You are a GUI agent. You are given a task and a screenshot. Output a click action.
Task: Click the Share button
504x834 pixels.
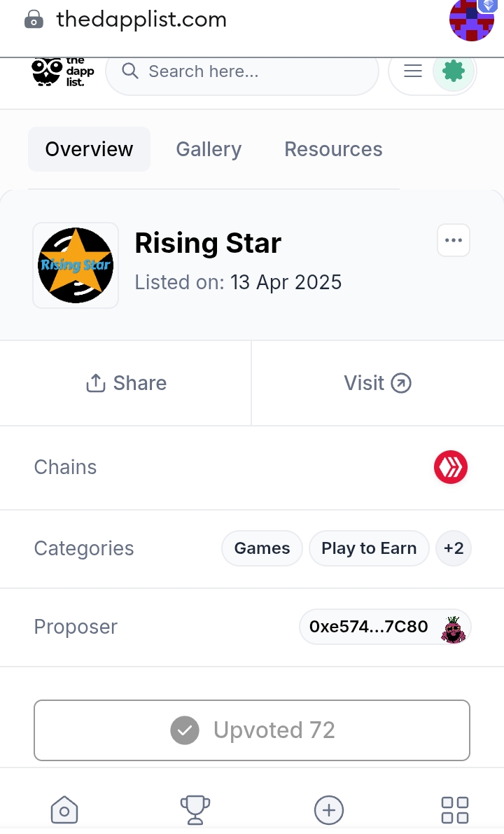[126, 383]
